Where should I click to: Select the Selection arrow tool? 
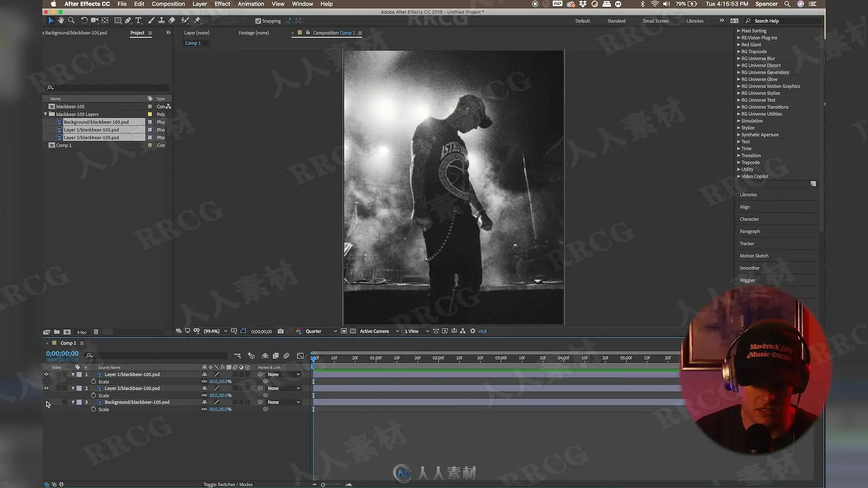click(x=51, y=20)
